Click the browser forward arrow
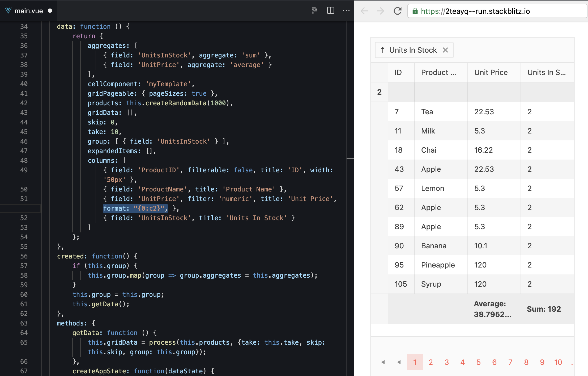Screen dimensions: 588x376 pyautogui.click(x=381, y=11)
